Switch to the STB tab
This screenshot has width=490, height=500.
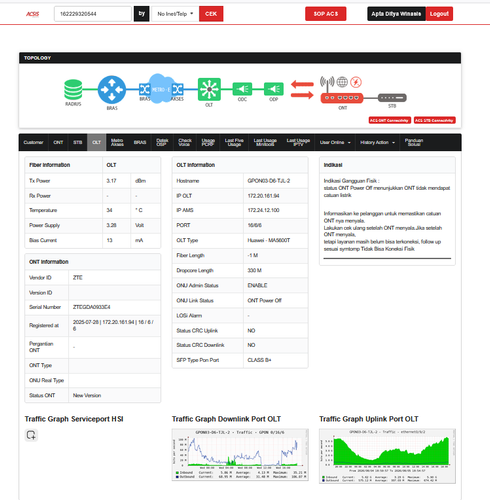coord(78,142)
